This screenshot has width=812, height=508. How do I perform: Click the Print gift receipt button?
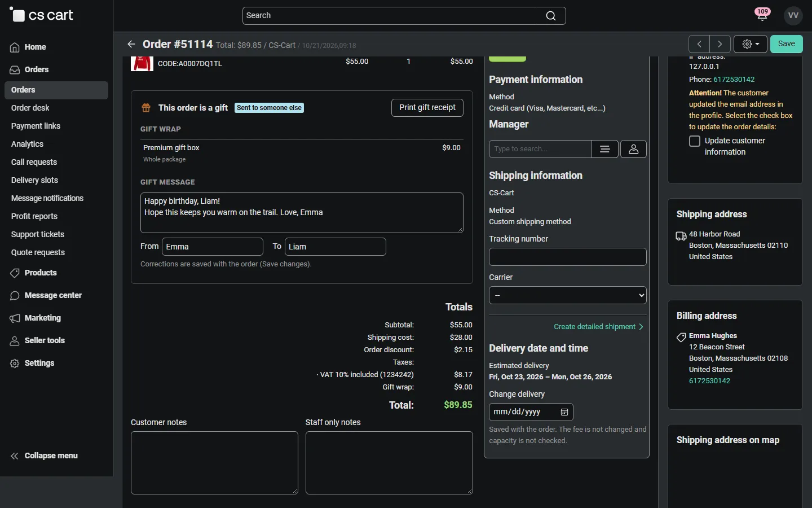coord(427,108)
